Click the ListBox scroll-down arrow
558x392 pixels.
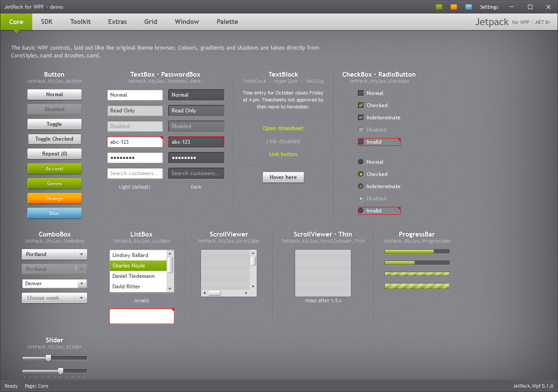tap(170, 288)
